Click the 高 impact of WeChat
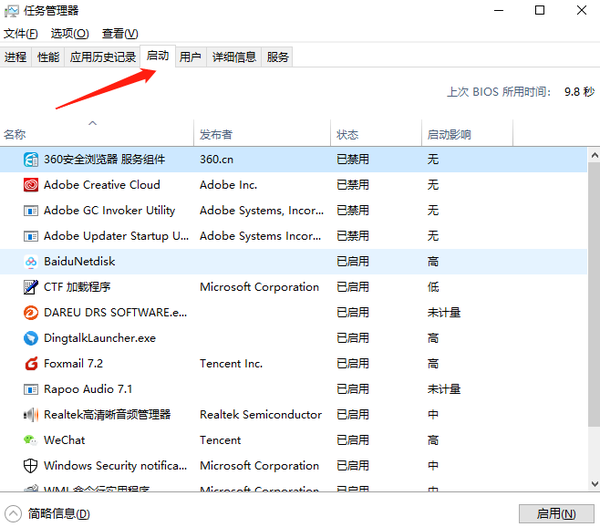The width and height of the screenshot is (600, 527). (x=433, y=440)
